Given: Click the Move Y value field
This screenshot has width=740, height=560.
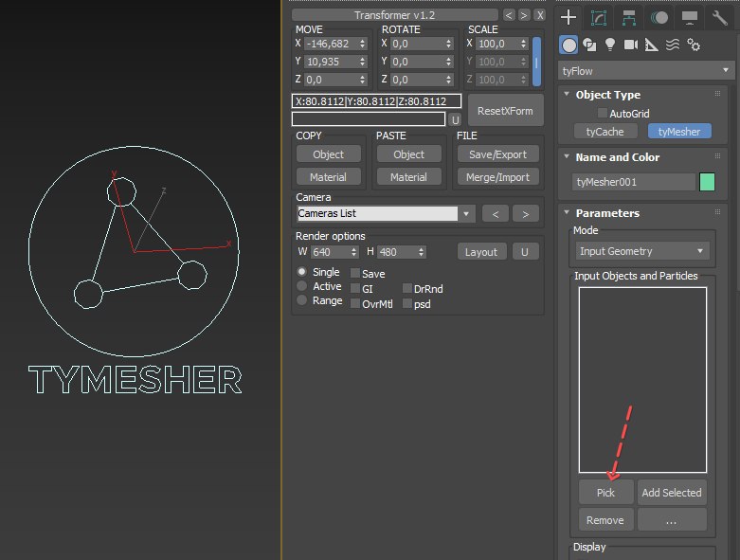Looking at the screenshot, I should [331, 62].
